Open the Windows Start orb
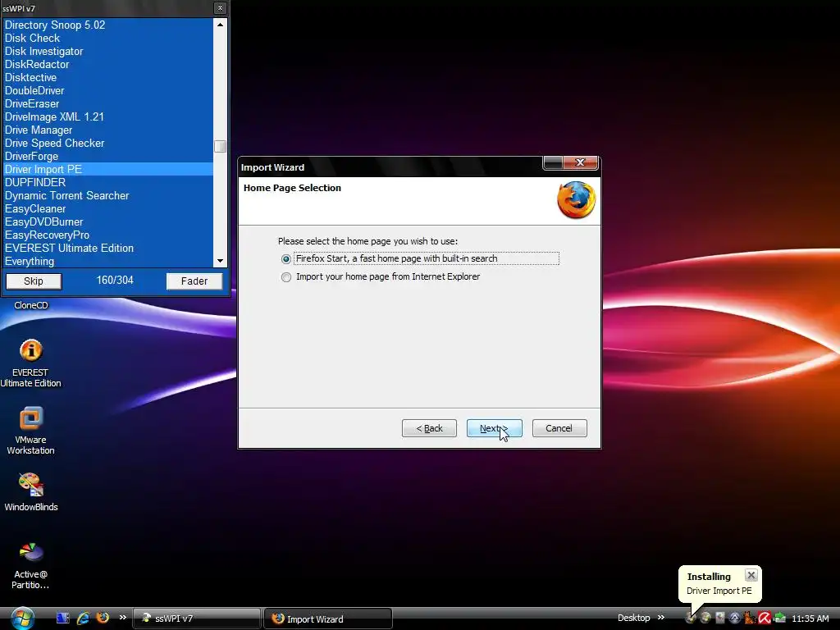The width and height of the screenshot is (840, 630). [22, 619]
